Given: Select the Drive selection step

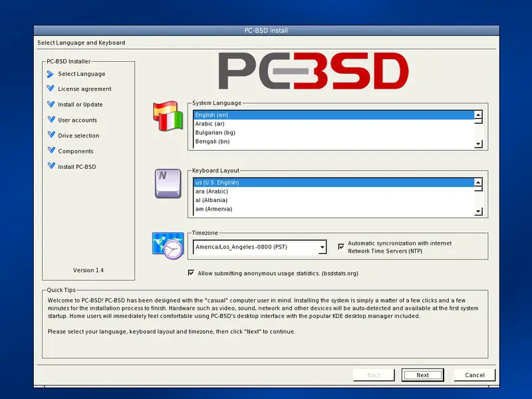Looking at the screenshot, I should coord(78,136).
